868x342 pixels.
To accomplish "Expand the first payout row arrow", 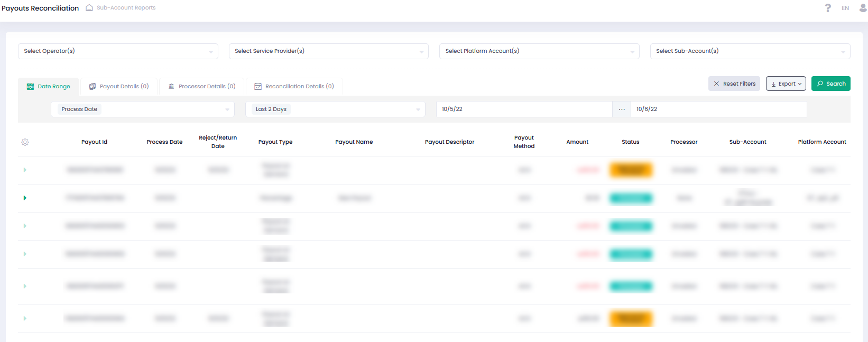I will tap(25, 170).
